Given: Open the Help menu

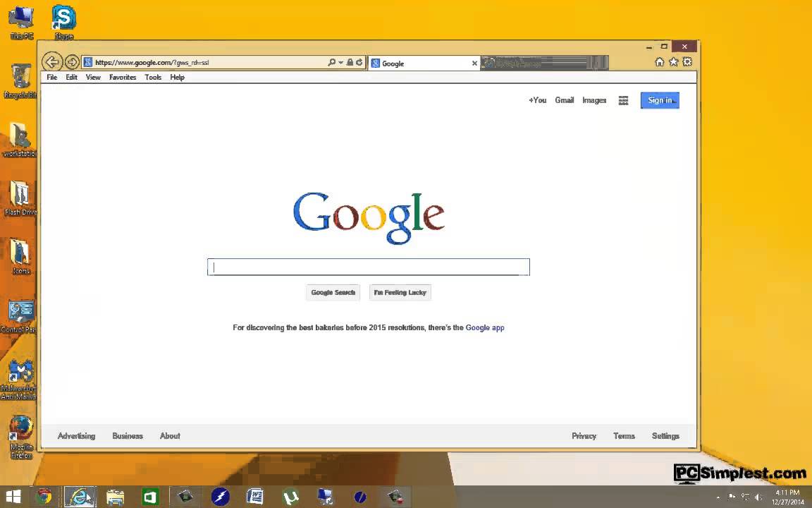Looking at the screenshot, I should tap(177, 77).
